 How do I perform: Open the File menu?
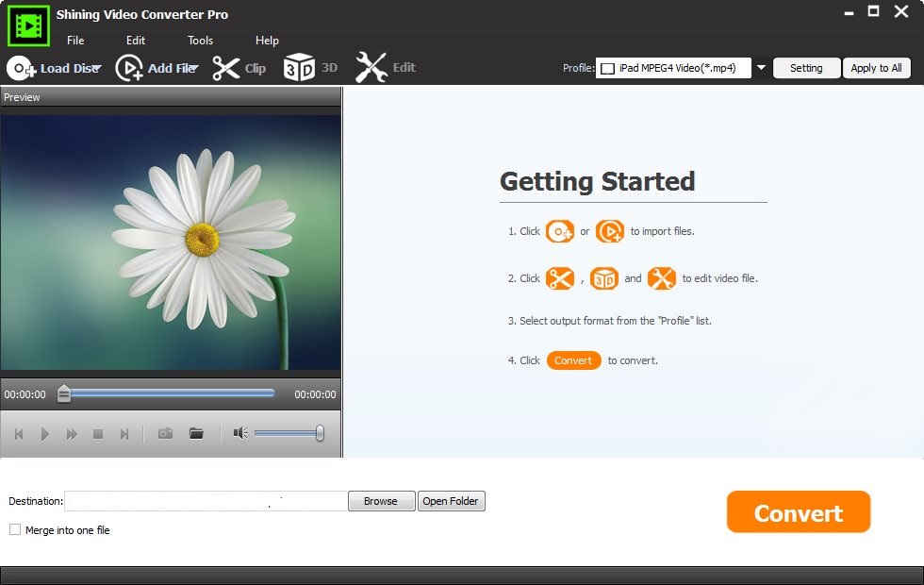(75, 40)
